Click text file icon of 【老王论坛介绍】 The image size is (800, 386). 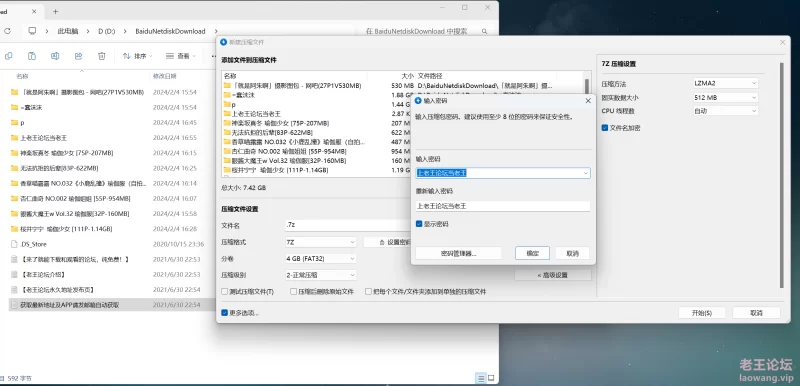pyautogui.click(x=14, y=274)
